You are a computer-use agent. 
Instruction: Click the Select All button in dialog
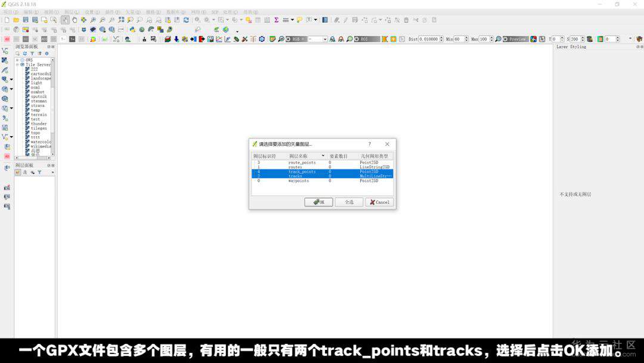point(349,202)
